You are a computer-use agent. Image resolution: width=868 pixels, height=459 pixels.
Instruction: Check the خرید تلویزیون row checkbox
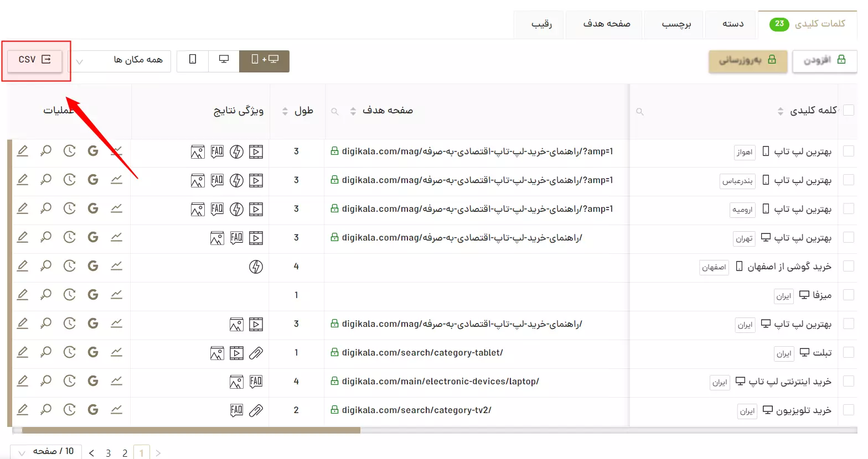pyautogui.click(x=848, y=410)
